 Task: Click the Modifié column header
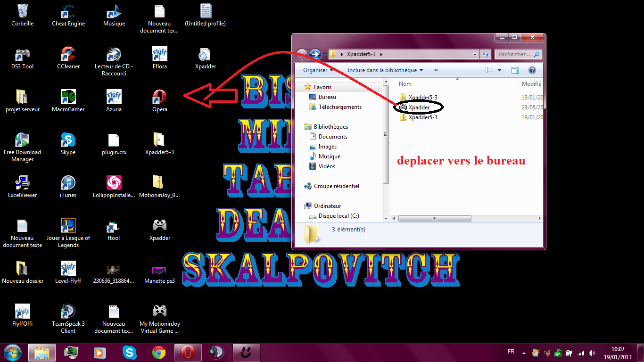pos(531,84)
